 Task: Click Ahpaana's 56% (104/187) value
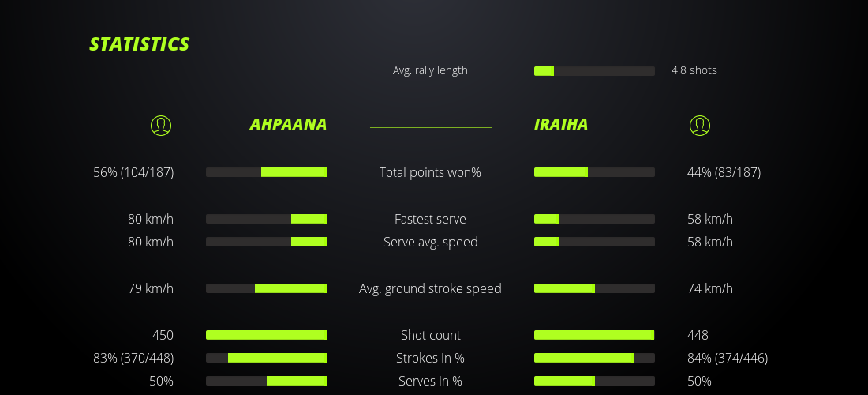click(133, 172)
